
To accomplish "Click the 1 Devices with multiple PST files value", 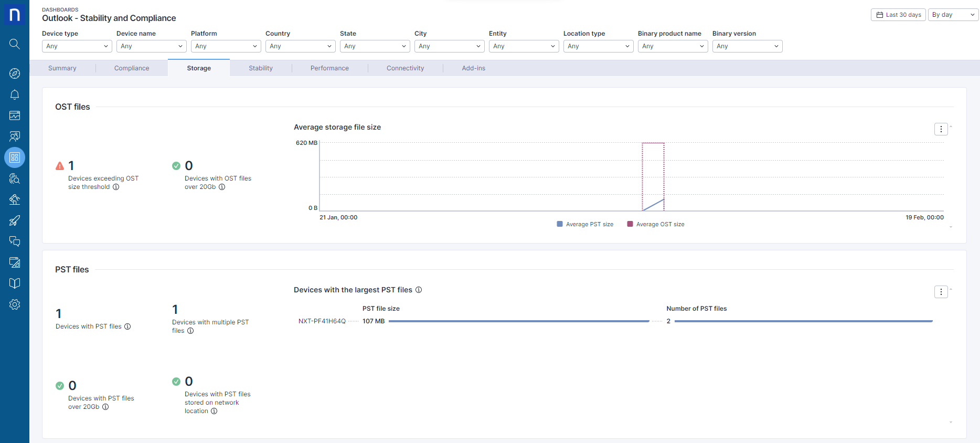I will coord(175,310).
